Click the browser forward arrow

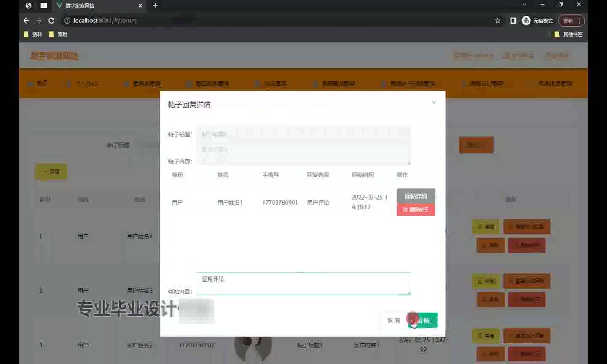click(x=39, y=20)
